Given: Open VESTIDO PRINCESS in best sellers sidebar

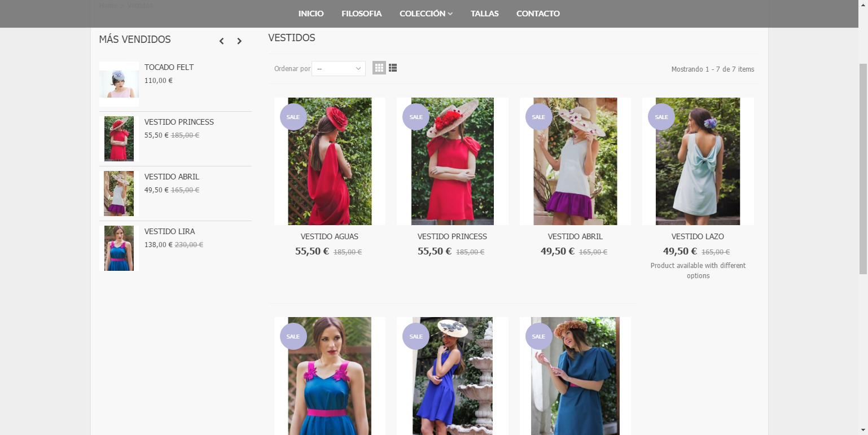Looking at the screenshot, I should click(179, 122).
